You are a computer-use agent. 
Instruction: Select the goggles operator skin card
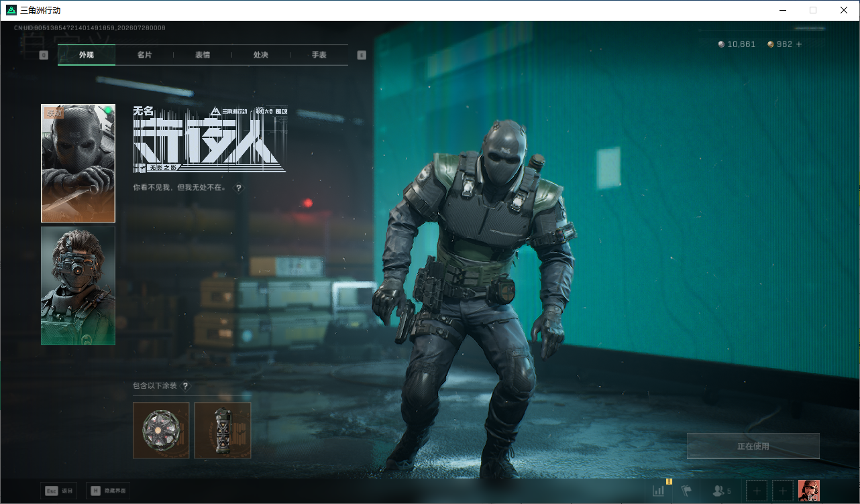tap(78, 286)
